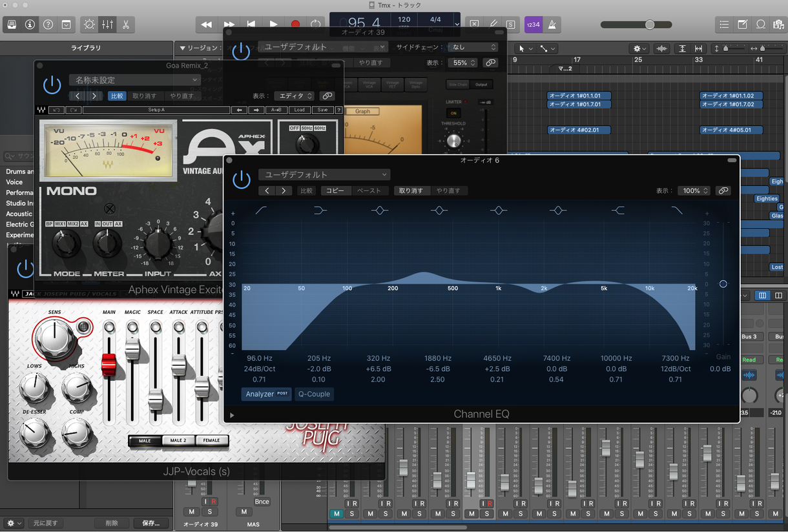Toggle the metronome click icon
The image size is (788, 532).
(553, 25)
